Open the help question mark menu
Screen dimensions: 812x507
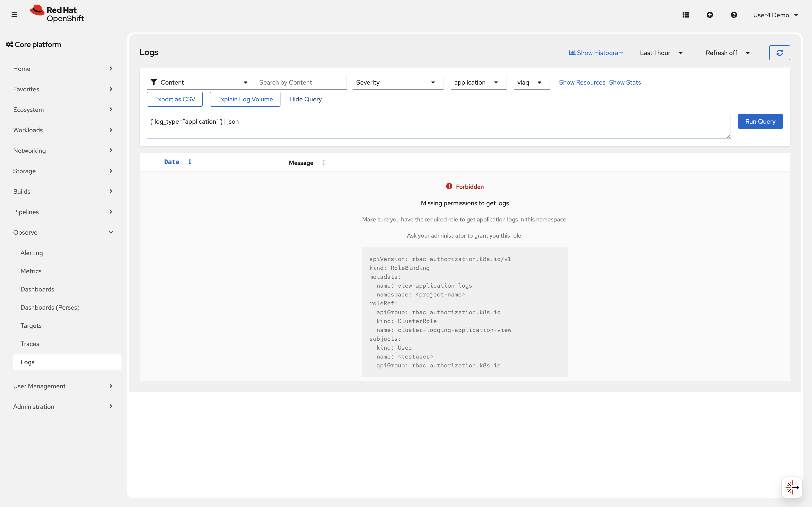(734, 14)
